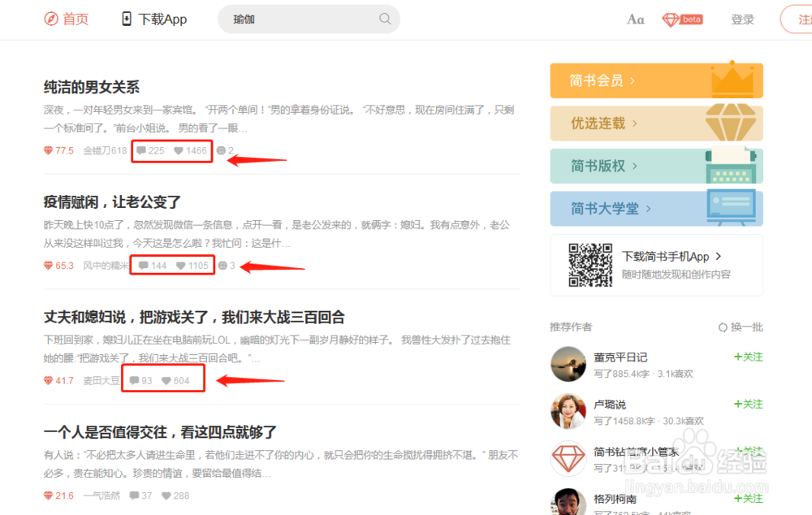The image size is (812, 515).
Task: Click the diamond score 41.7
Action: coord(58,381)
